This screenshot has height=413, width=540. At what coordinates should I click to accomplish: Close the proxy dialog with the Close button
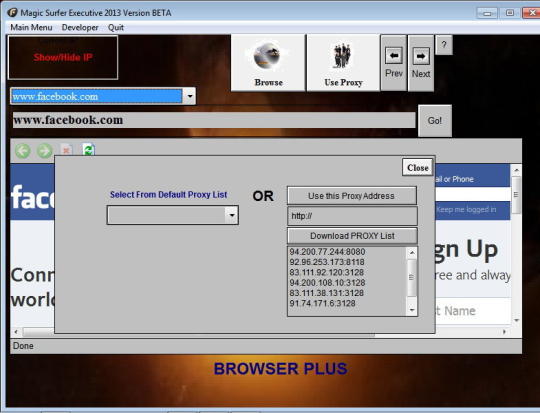[x=417, y=167]
